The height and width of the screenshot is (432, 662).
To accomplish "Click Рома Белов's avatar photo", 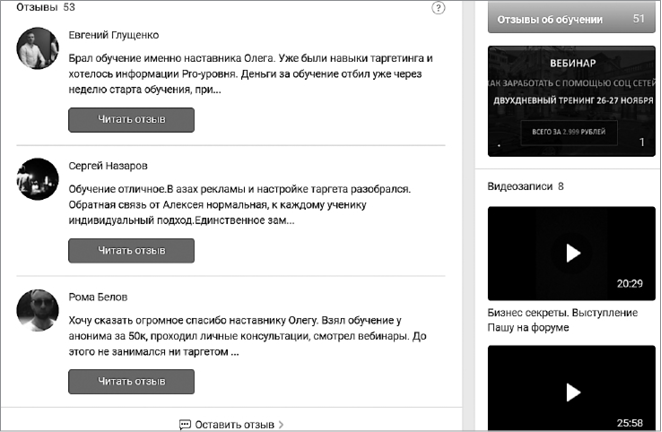I will tap(38, 310).
